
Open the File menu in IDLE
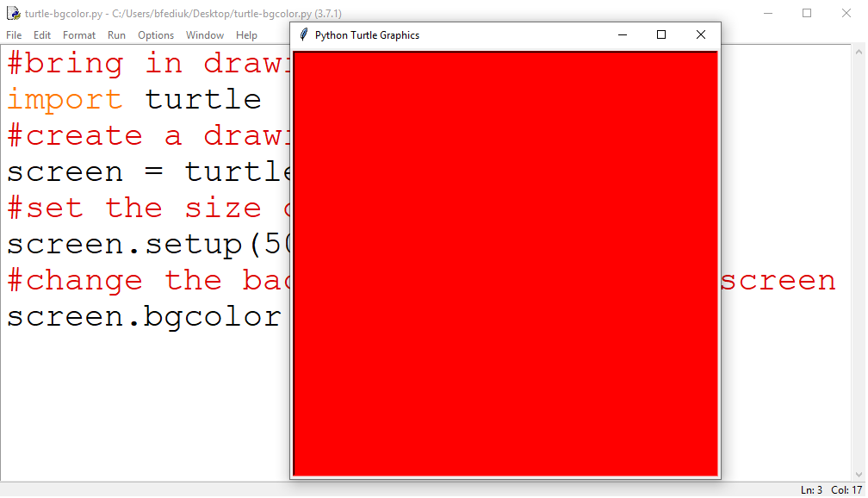click(x=14, y=34)
